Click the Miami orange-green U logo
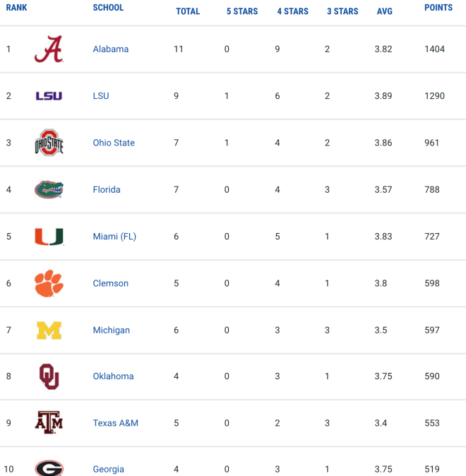Viewport: 466px width, 476px height. 49,237
